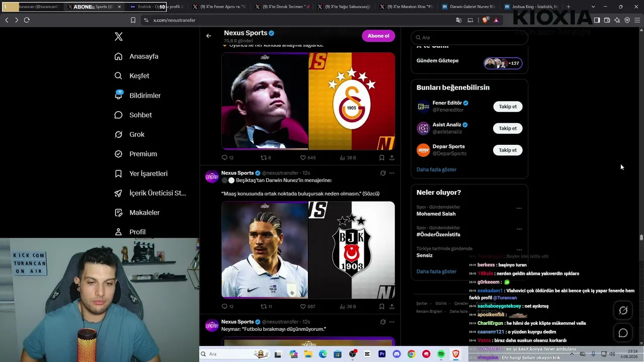Open the Mohamed Salah trending topic

click(436, 214)
